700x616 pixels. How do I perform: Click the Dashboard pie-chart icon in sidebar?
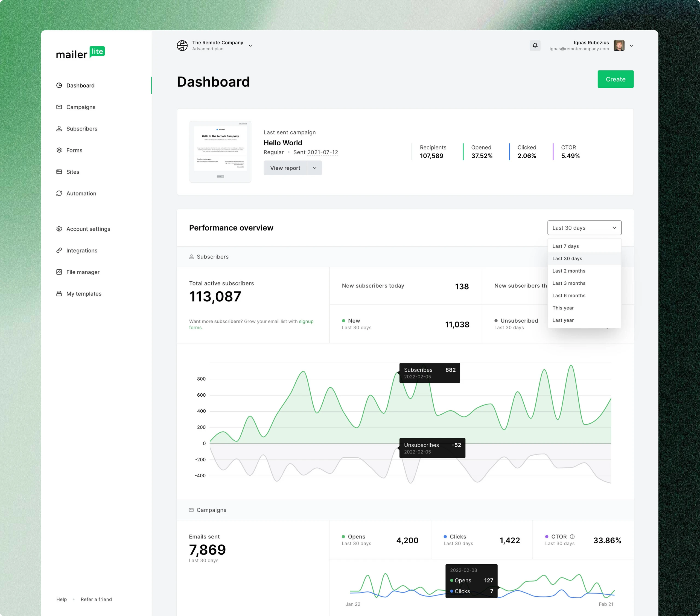click(x=59, y=85)
